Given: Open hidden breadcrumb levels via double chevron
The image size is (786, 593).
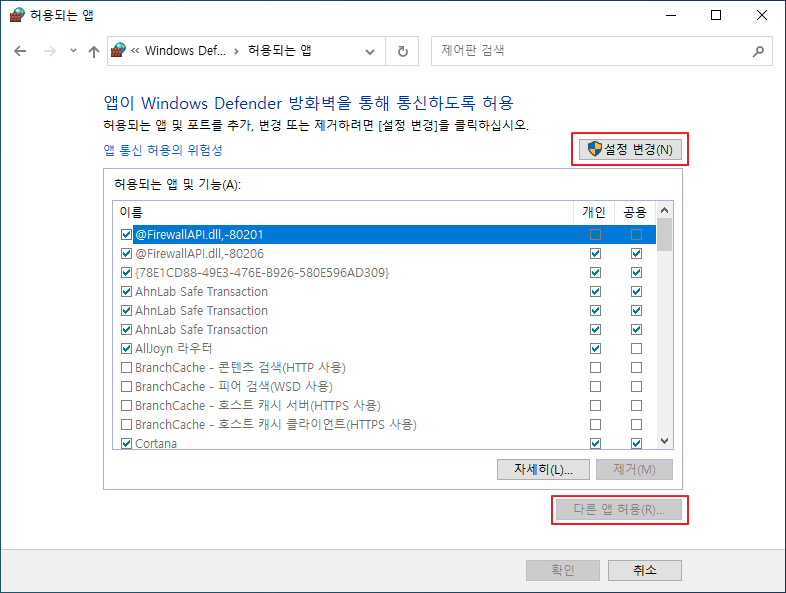Looking at the screenshot, I should (135, 51).
